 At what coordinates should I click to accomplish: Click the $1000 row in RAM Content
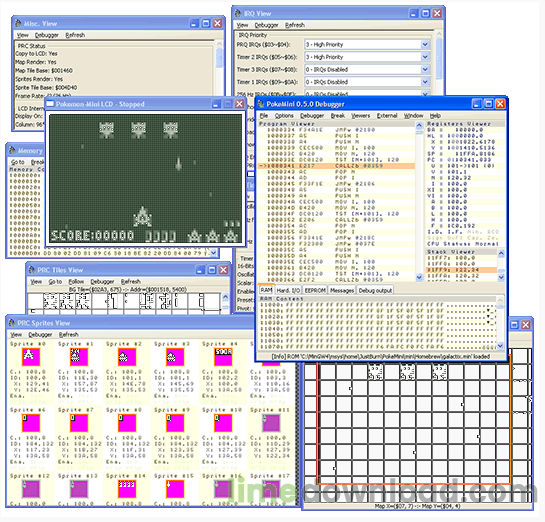click(377, 305)
